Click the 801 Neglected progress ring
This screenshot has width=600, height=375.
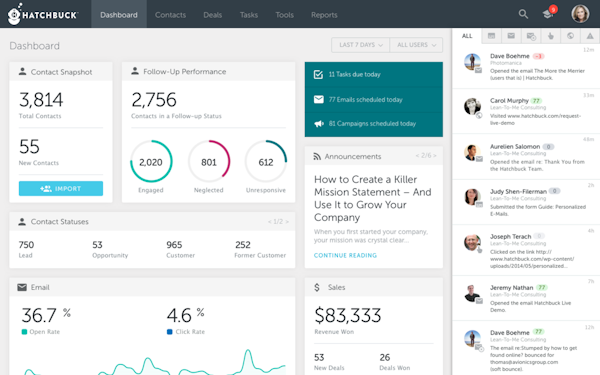[209, 161]
